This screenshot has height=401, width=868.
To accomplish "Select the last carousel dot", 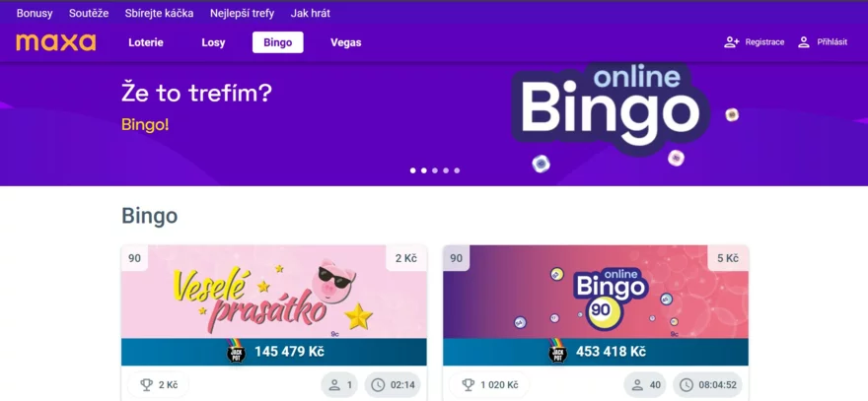I will (x=457, y=170).
